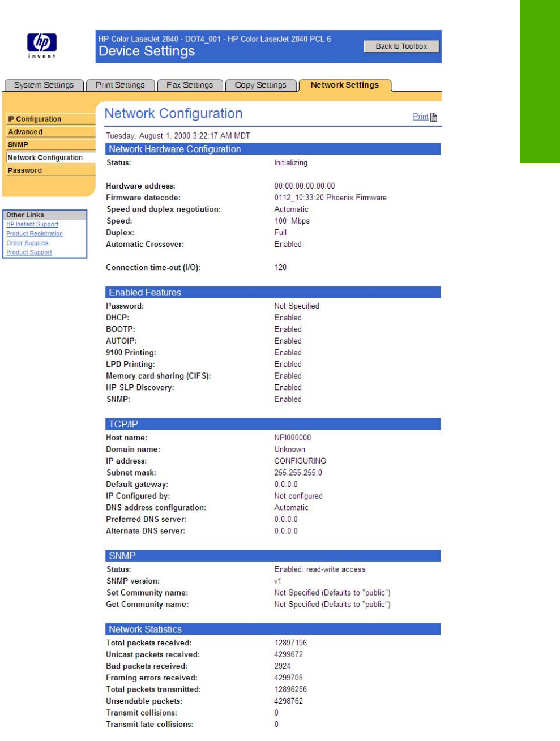This screenshot has width=560, height=741.
Task: Click Network Hardware Configuration section header
Action: [x=273, y=149]
